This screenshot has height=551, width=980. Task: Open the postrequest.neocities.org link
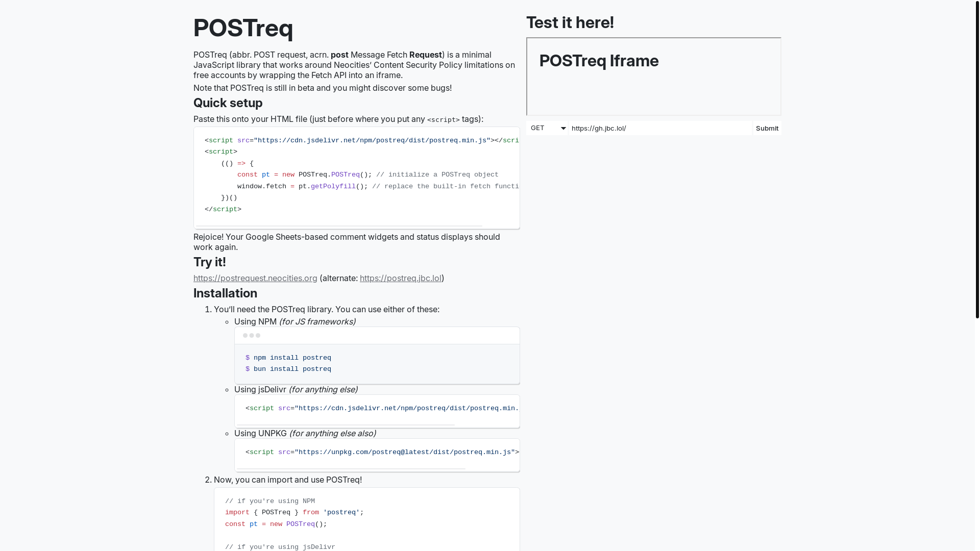pos(255,278)
